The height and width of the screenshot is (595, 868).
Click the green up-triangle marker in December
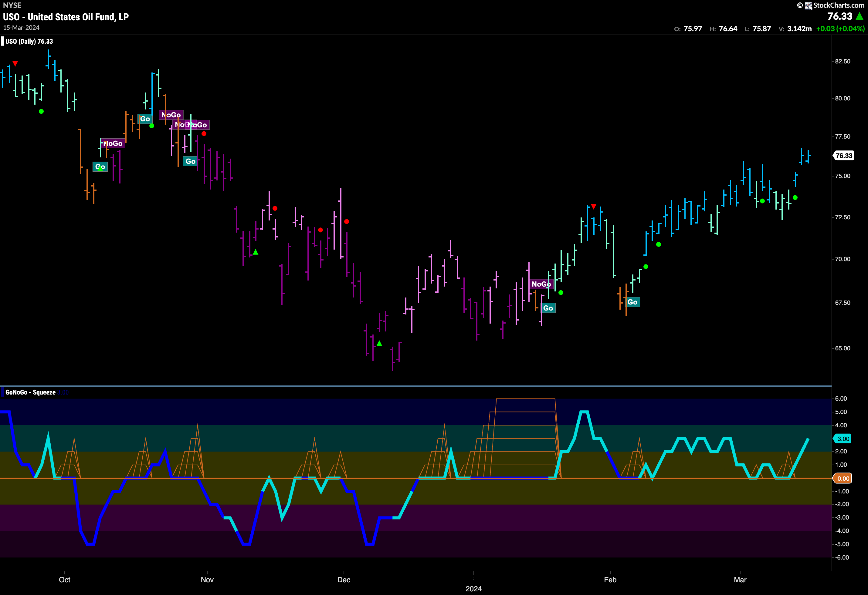[379, 343]
